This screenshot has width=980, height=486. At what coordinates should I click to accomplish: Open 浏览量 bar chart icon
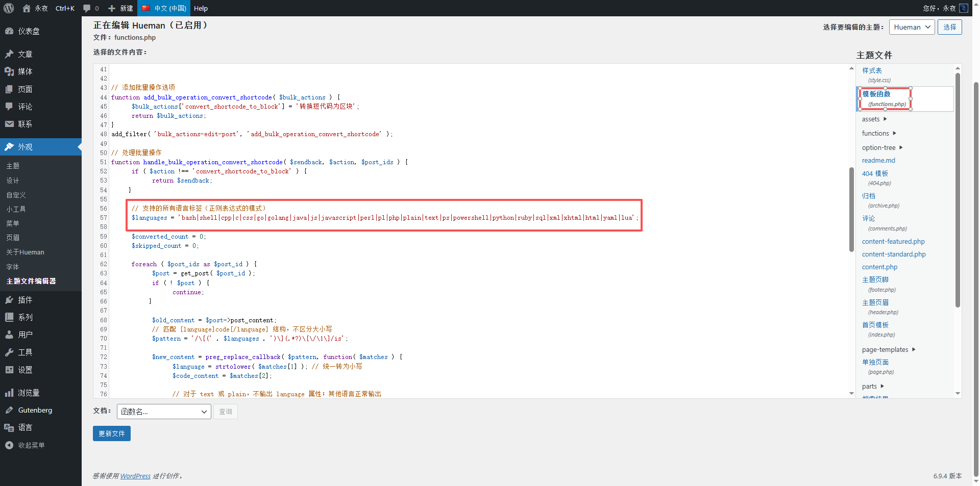tap(9, 393)
